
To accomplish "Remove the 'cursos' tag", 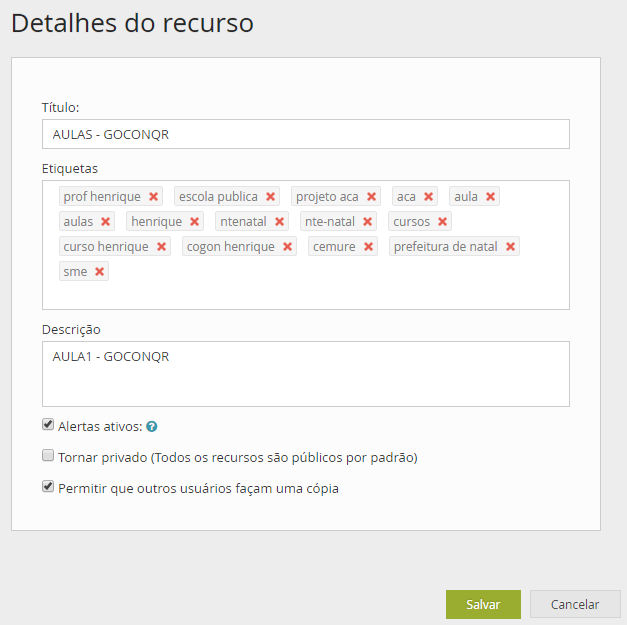I will [442, 222].
